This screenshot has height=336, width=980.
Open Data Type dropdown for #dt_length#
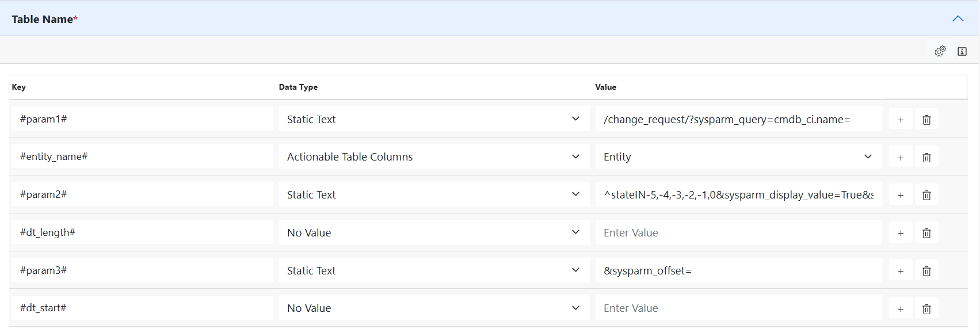[x=434, y=232]
